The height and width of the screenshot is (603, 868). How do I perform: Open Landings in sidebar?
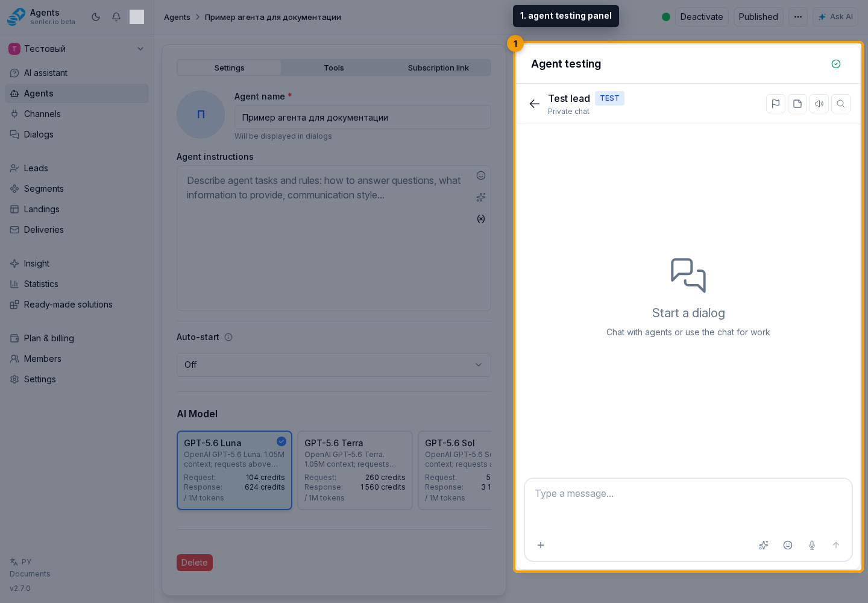pos(77,209)
